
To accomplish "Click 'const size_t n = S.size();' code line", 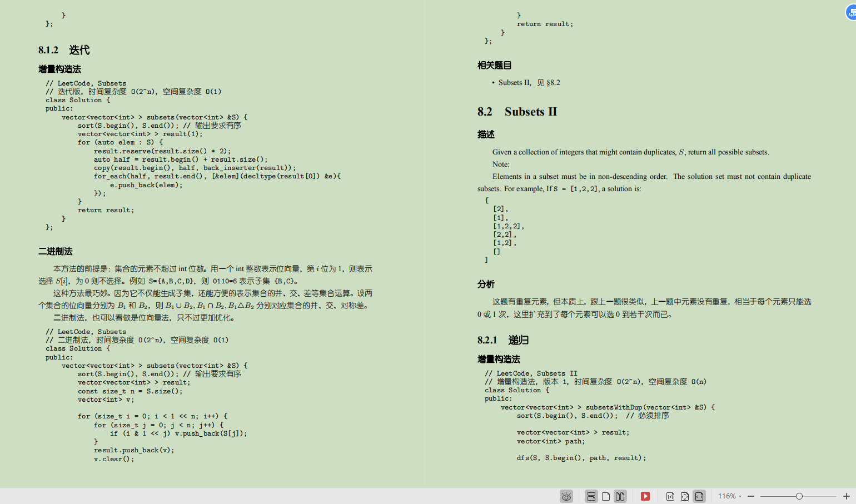I will click(x=130, y=391).
